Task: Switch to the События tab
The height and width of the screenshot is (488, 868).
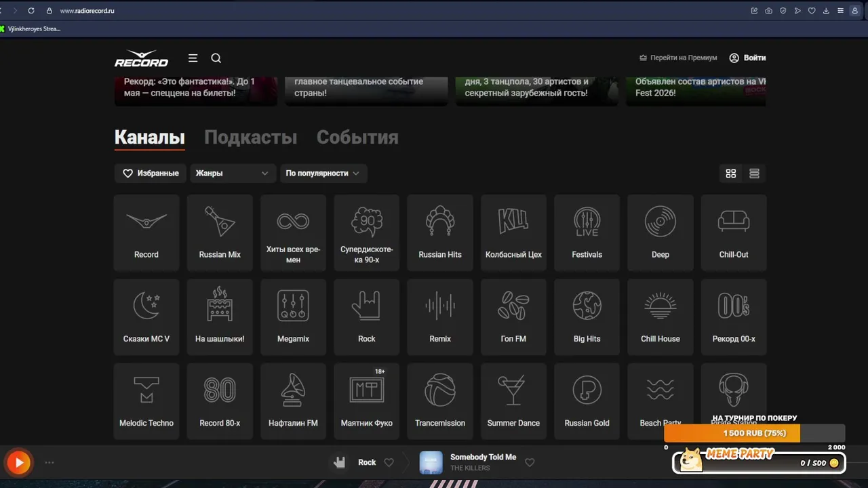Action: 357,137
